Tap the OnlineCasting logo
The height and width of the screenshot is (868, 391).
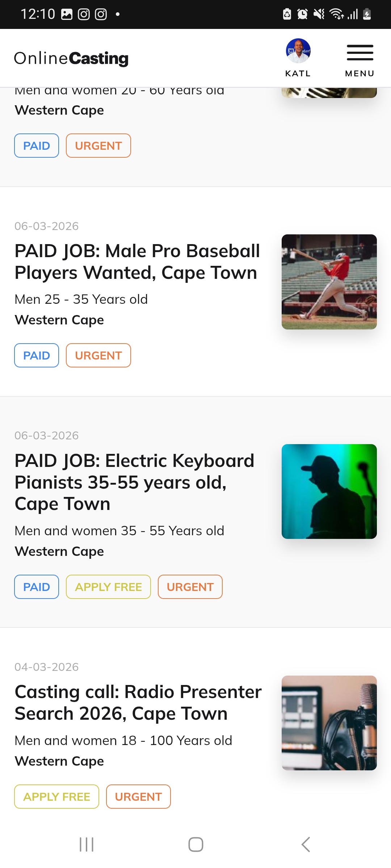point(71,58)
